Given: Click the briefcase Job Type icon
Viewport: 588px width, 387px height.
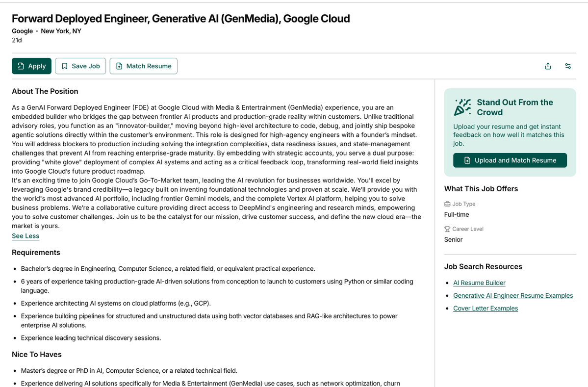Looking at the screenshot, I should point(447,204).
